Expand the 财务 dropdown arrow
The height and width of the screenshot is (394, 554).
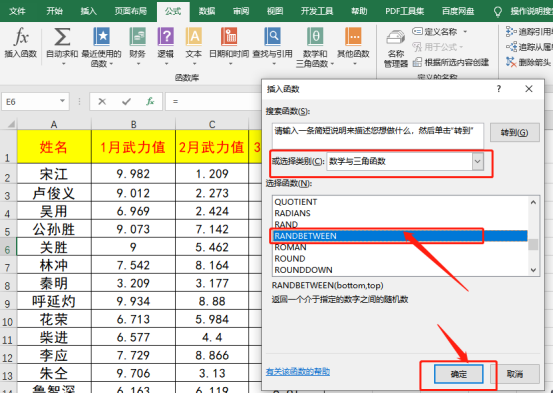138,64
